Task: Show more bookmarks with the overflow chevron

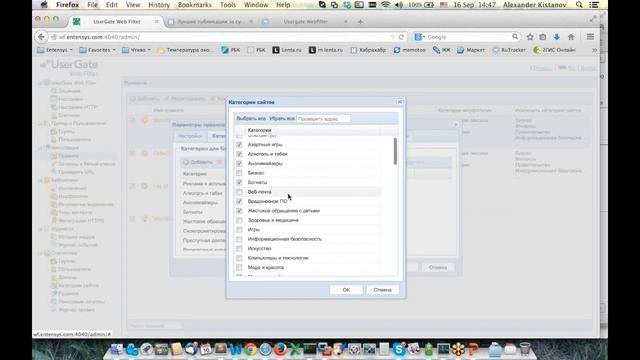Action: click(x=594, y=50)
